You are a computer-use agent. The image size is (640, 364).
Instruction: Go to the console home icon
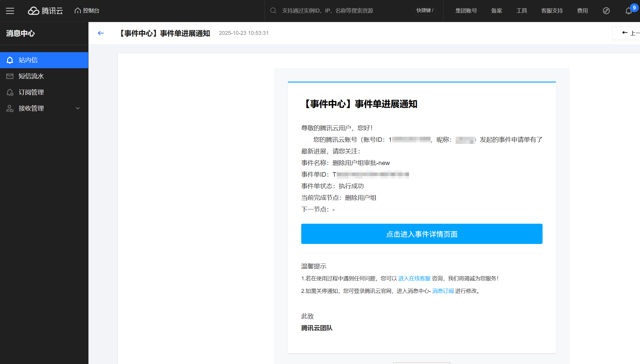click(x=78, y=11)
